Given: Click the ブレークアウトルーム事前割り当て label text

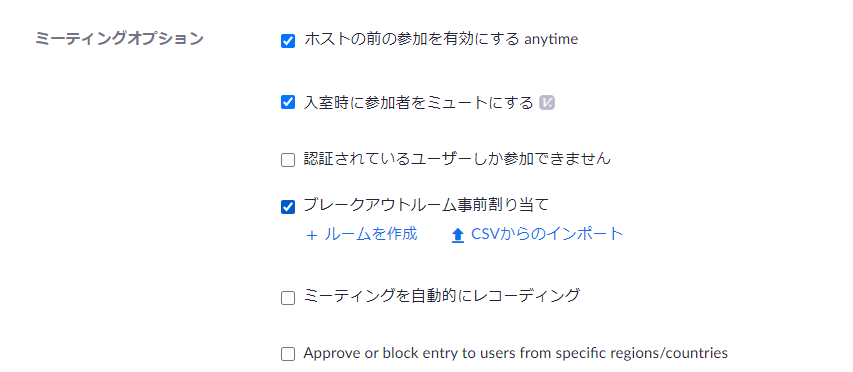Looking at the screenshot, I should tap(426, 204).
